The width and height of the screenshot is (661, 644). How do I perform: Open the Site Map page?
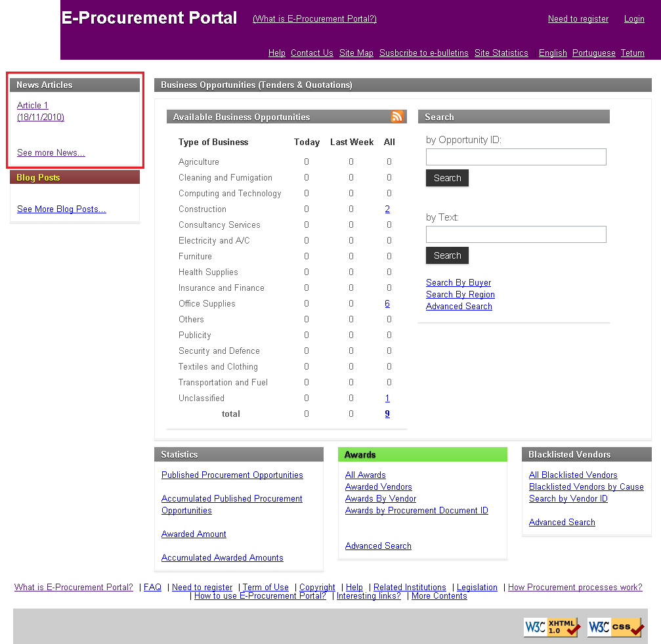click(x=356, y=53)
